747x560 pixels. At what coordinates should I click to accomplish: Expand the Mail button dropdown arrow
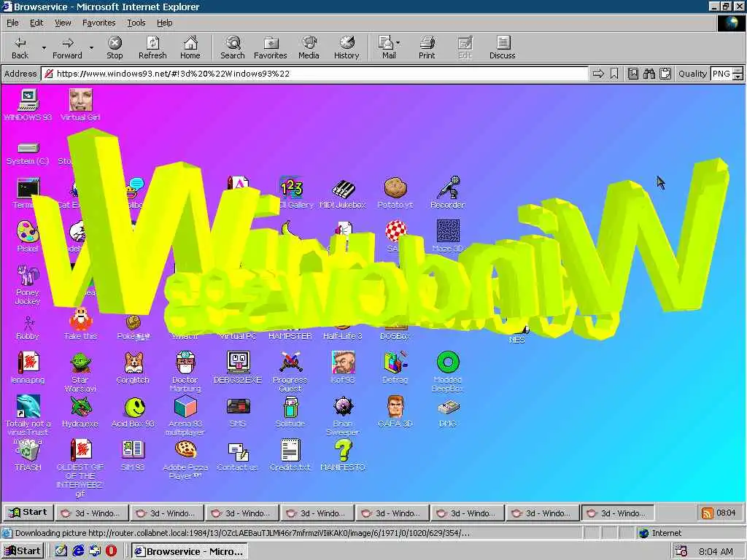click(398, 43)
